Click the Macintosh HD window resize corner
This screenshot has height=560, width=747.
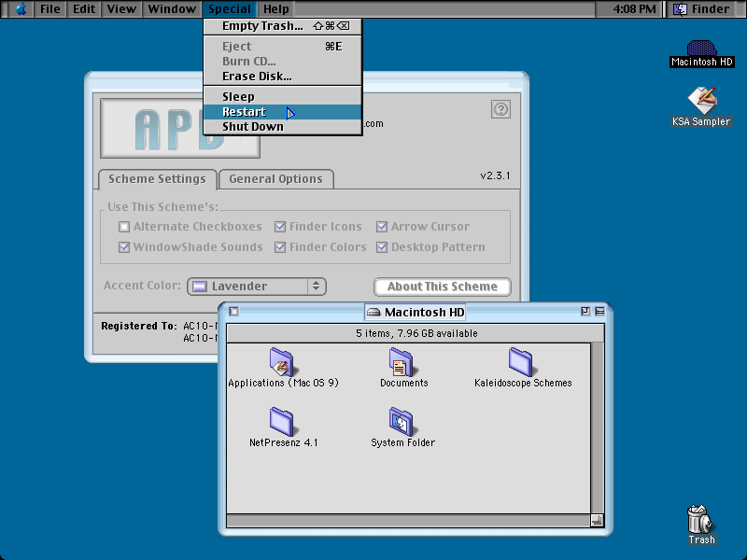598,521
